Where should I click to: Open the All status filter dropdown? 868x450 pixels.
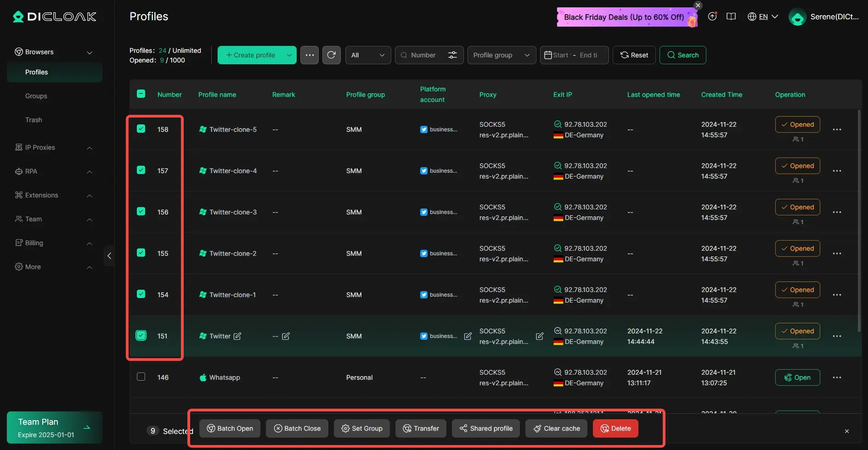[x=368, y=55]
